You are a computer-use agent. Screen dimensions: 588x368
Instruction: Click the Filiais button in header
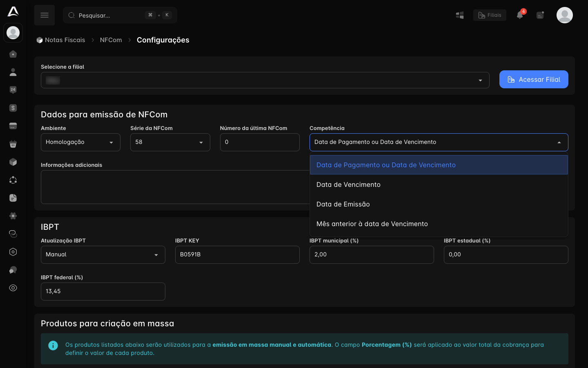pos(490,15)
